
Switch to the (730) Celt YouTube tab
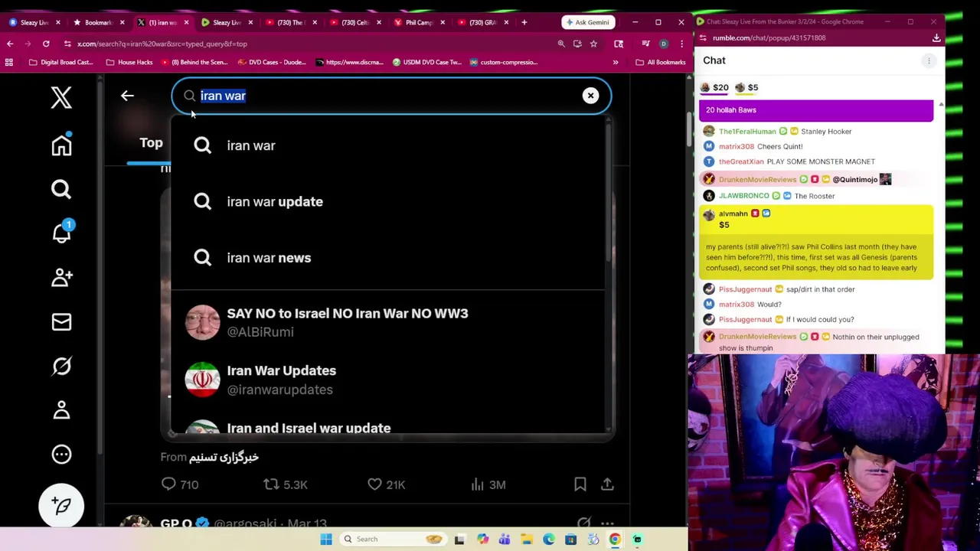point(354,22)
